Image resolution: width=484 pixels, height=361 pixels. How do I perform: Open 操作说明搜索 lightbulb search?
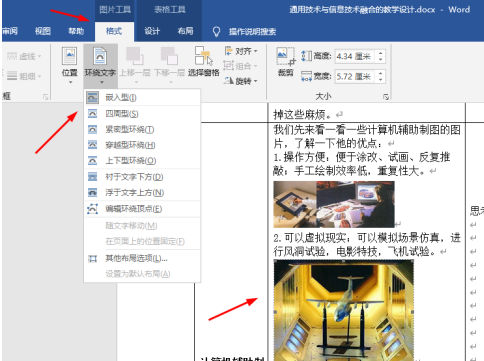pos(244,32)
